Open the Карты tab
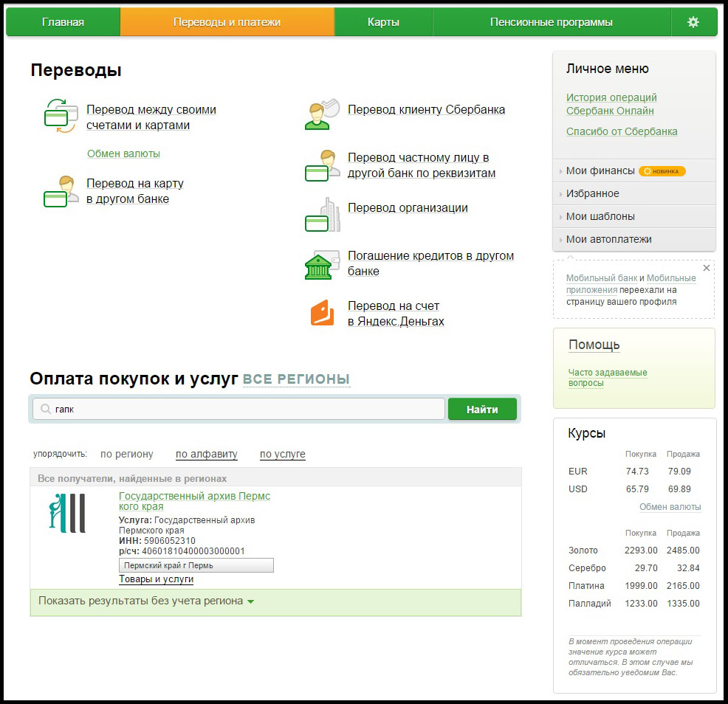Screen dimensions: 728x704 (383, 22)
